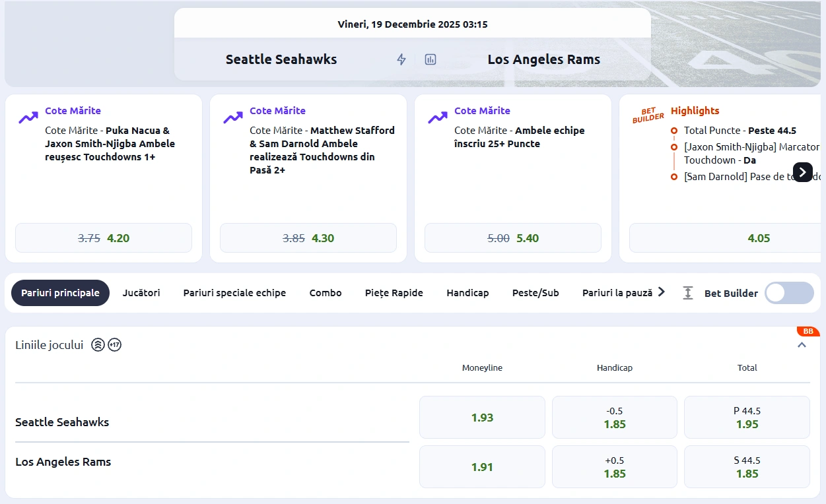Switch to the Jucători tab
Viewport: 826px width, 504px height.
141,293
